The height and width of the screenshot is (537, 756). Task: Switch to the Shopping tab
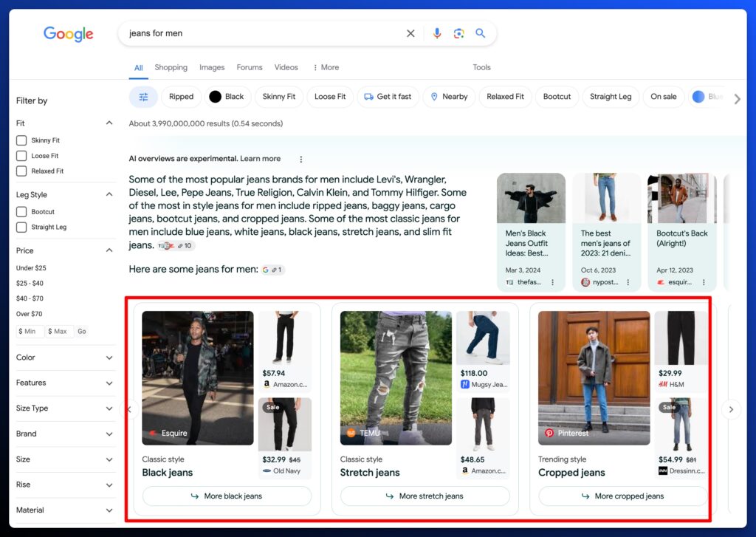tap(171, 67)
